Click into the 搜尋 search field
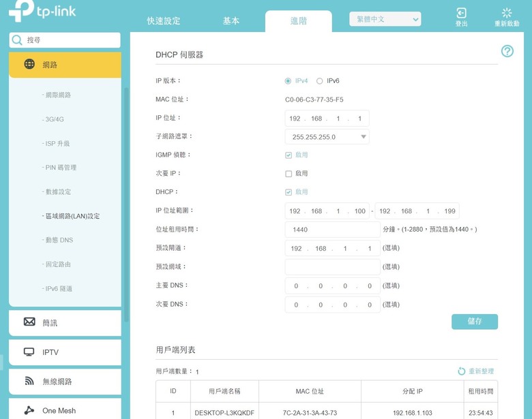This screenshot has height=419, width=532. [x=65, y=40]
